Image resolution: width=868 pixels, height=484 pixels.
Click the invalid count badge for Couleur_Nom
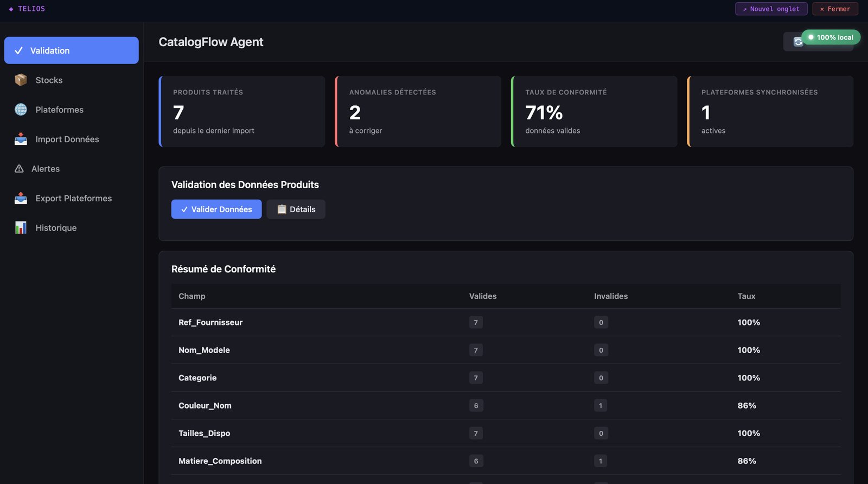coord(601,405)
